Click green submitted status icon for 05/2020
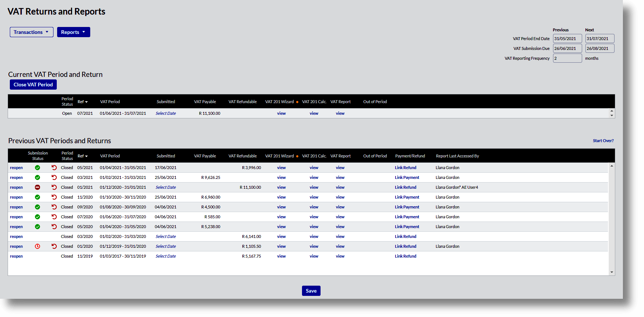The height and width of the screenshot is (317, 644). tap(37, 227)
